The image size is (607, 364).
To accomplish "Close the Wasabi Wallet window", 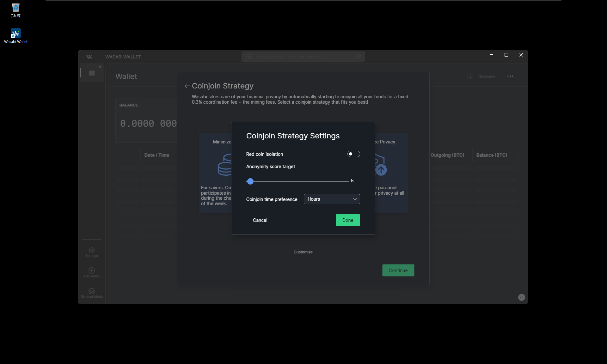I will (x=521, y=55).
